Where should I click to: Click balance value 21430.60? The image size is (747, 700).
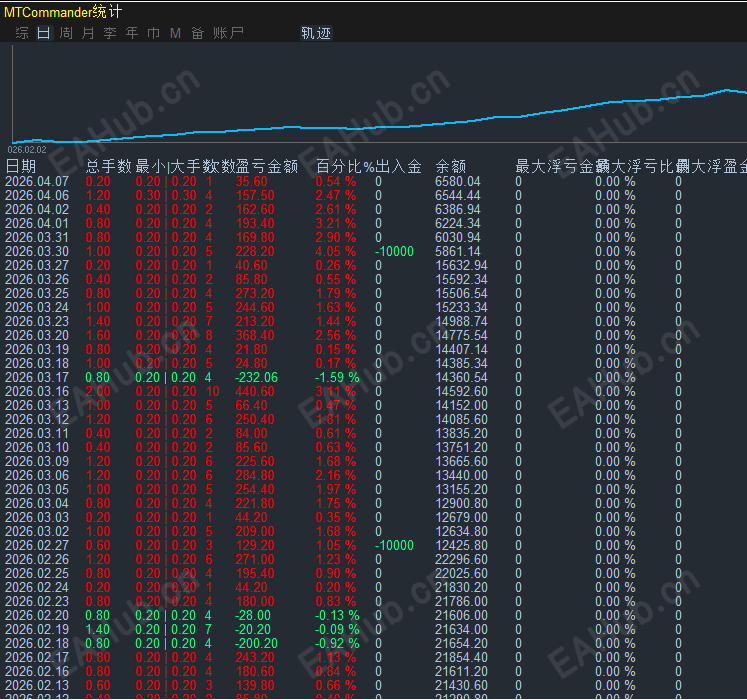click(x=461, y=685)
